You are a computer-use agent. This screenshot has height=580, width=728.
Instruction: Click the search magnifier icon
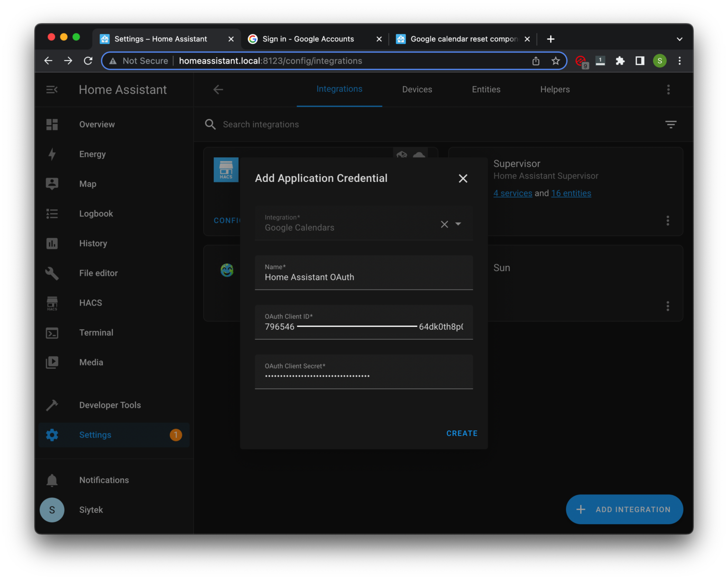[210, 124]
